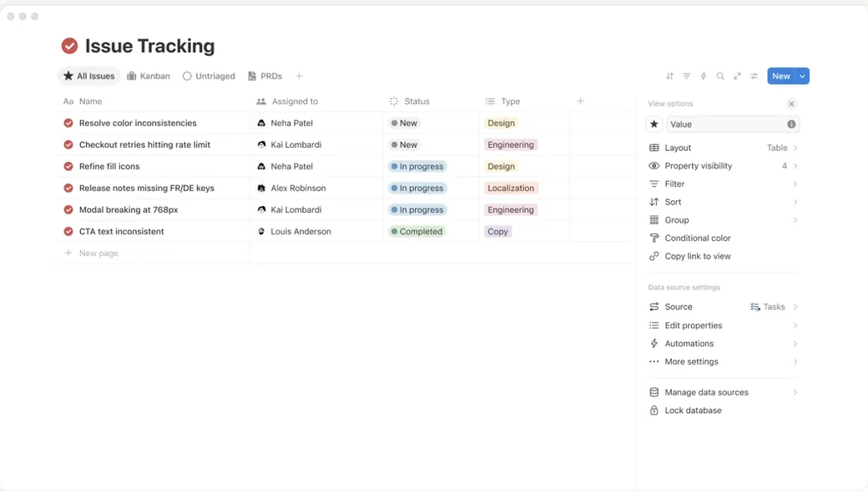Click Design tag in Resolve color inconsistencies row
This screenshot has width=868, height=493.
point(501,123)
